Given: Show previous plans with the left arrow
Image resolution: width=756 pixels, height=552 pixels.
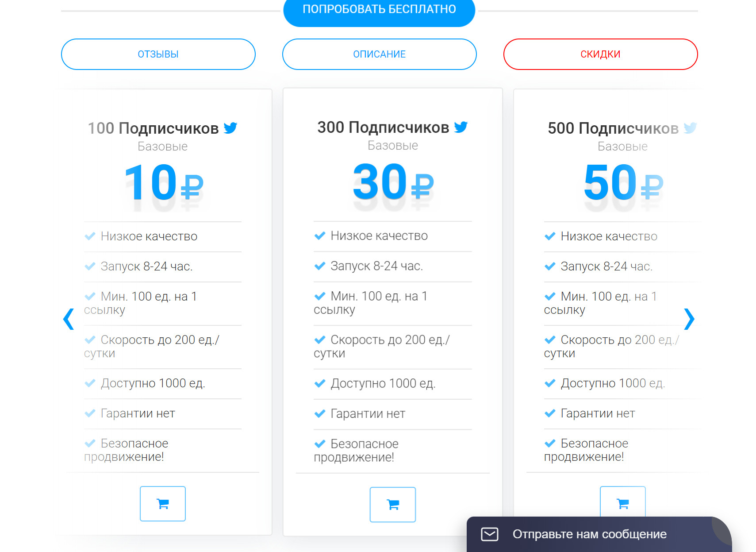Looking at the screenshot, I should (69, 319).
